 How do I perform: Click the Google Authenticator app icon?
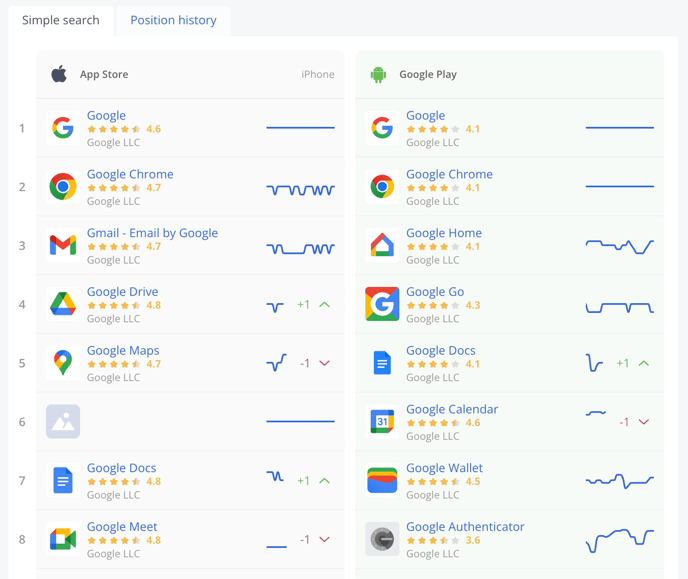click(x=382, y=540)
